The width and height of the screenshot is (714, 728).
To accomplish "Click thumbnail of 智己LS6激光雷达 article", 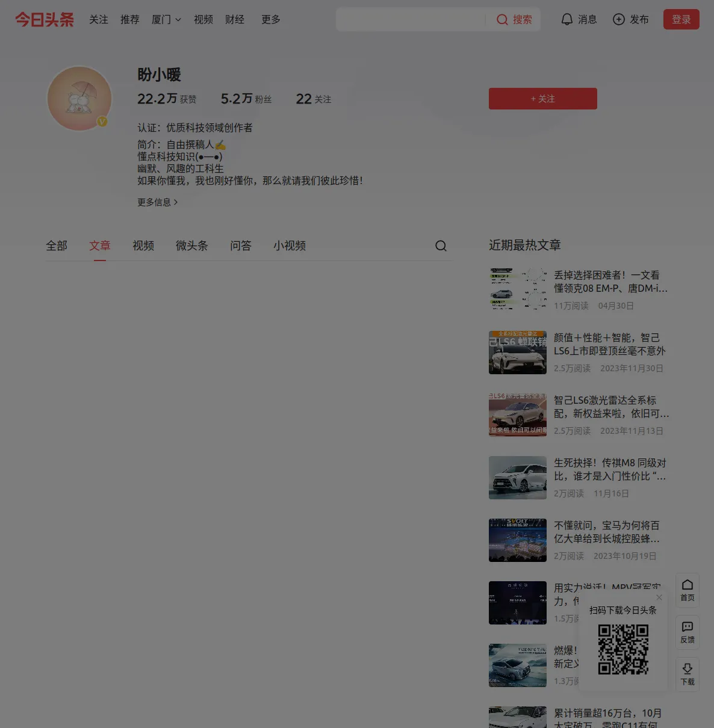I will coord(518,415).
